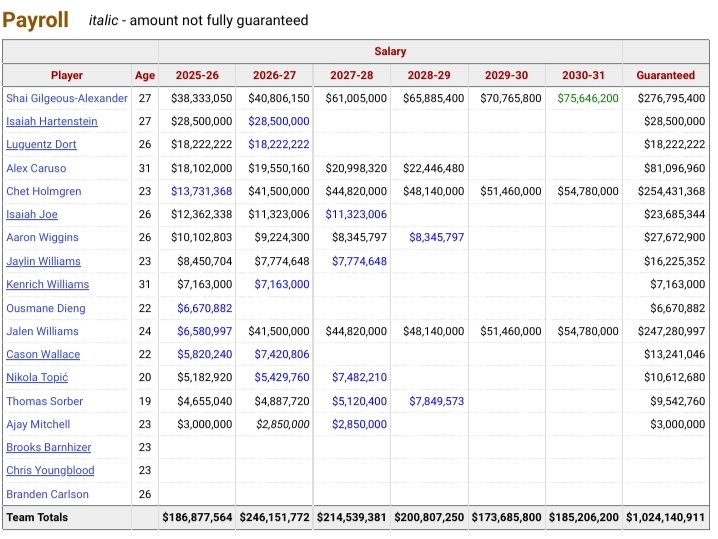This screenshot has height=539, width=718.
Task: Select Holmgren's $13,731,368 2025-26 salary
Action: (x=201, y=191)
